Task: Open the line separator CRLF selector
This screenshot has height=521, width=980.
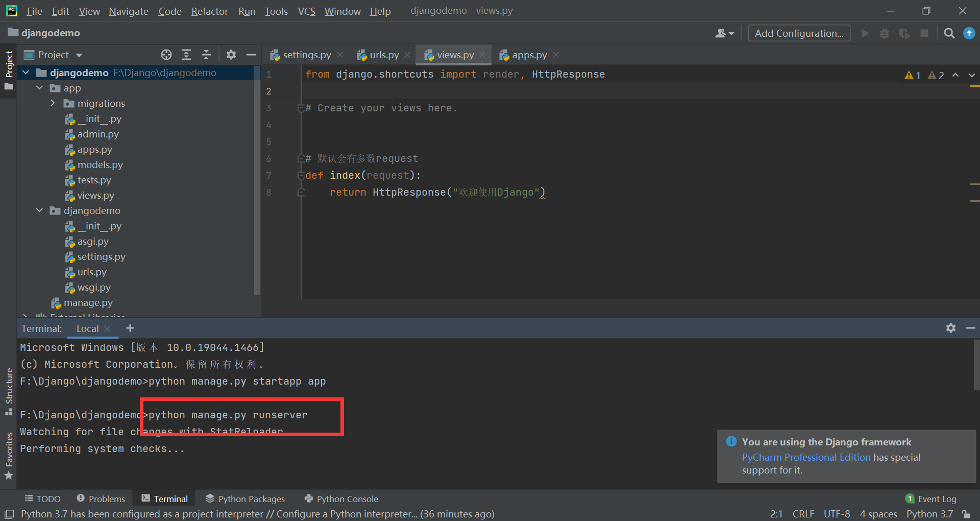Action: (x=803, y=514)
